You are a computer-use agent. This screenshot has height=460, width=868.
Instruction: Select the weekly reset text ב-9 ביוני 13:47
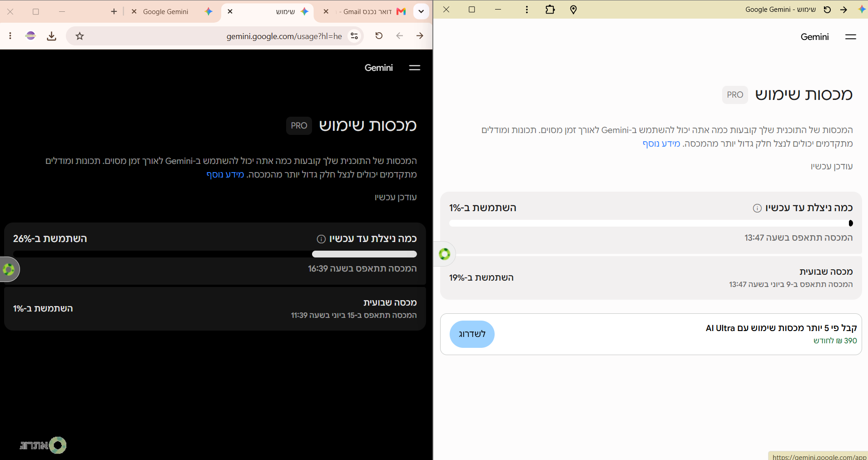(791, 284)
